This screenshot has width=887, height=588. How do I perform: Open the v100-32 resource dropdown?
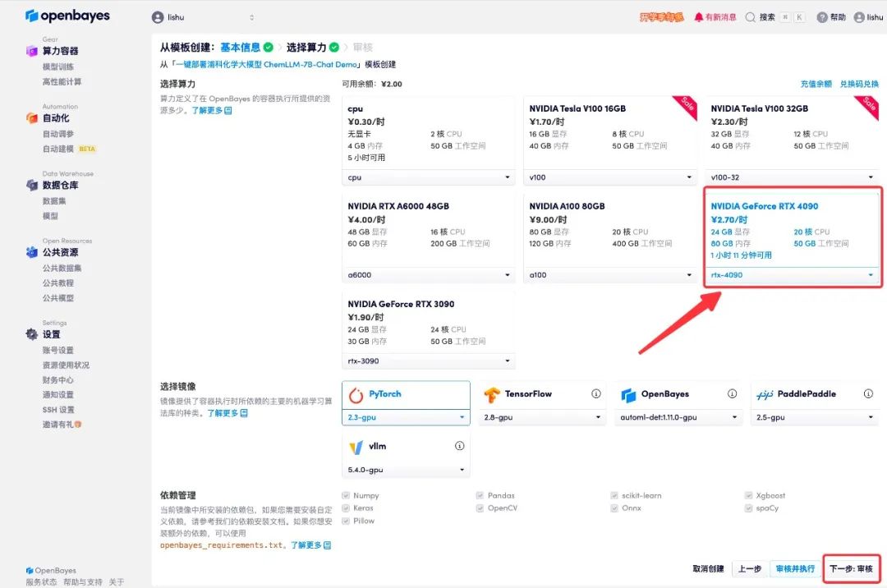pos(792,177)
